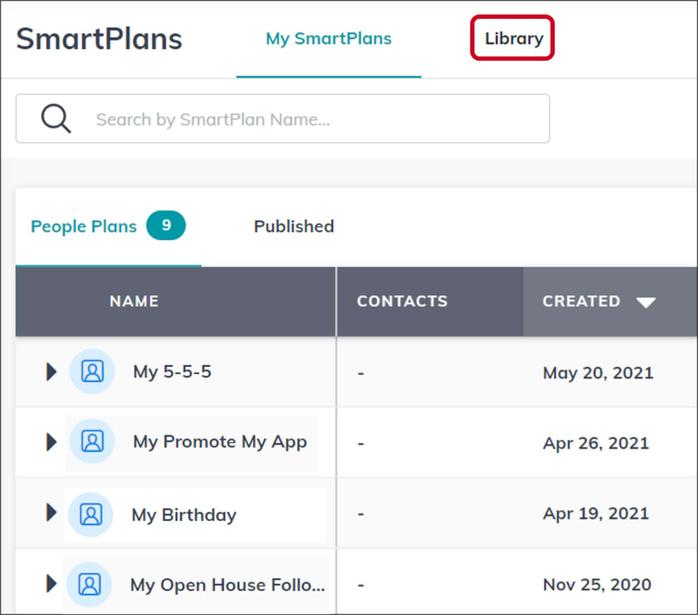Click the My 5-5-5 person plan icon
The height and width of the screenshot is (615, 698).
(x=92, y=372)
